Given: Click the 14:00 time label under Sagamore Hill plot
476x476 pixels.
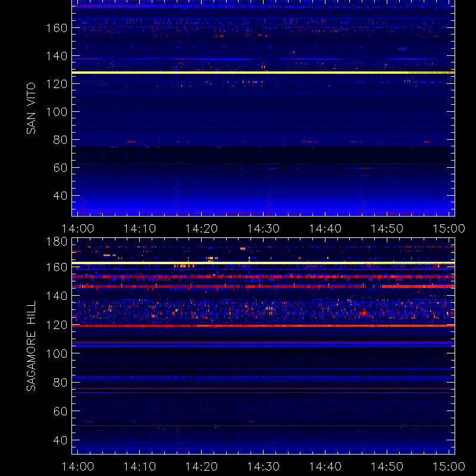Looking at the screenshot, I should (x=78, y=466).
